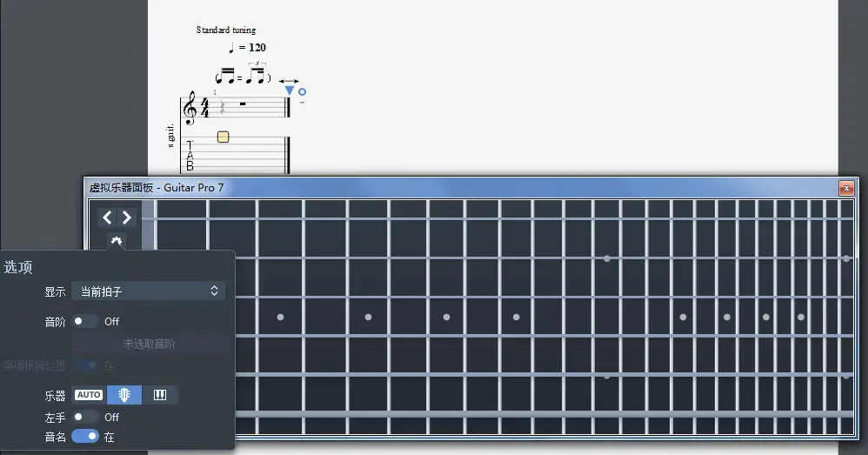Toggle the 左手 left-hand switch

tap(85, 417)
